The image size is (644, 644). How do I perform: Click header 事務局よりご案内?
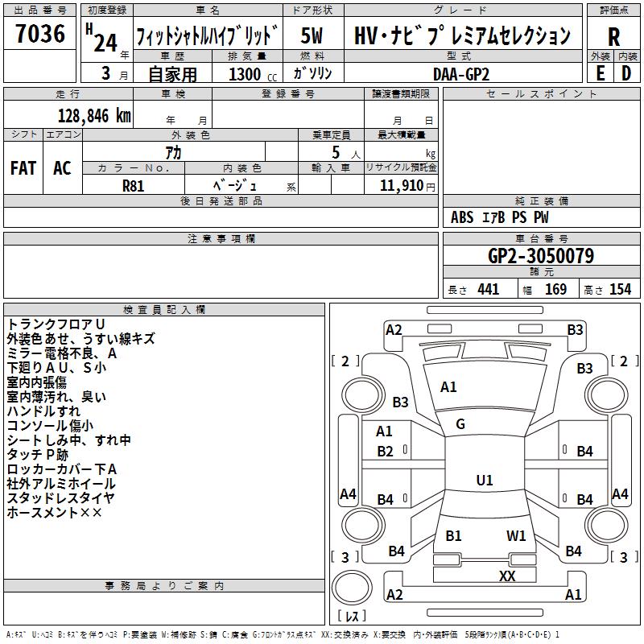pos(164,586)
